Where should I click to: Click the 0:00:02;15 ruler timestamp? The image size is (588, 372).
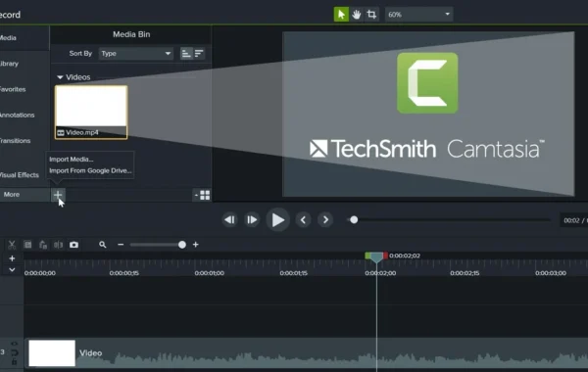pos(465,273)
